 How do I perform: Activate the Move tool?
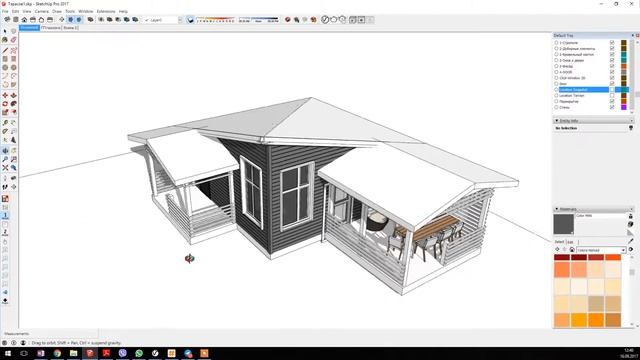(5, 95)
